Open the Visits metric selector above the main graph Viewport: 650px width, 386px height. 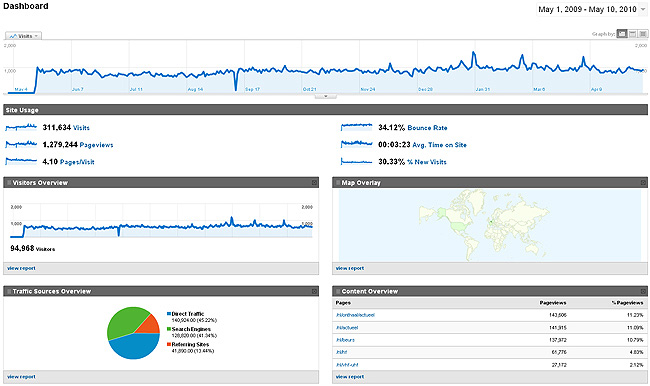tap(23, 36)
